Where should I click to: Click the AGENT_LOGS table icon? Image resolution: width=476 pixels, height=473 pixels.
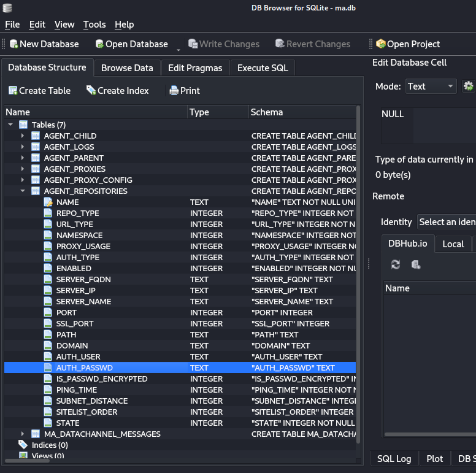(36, 147)
